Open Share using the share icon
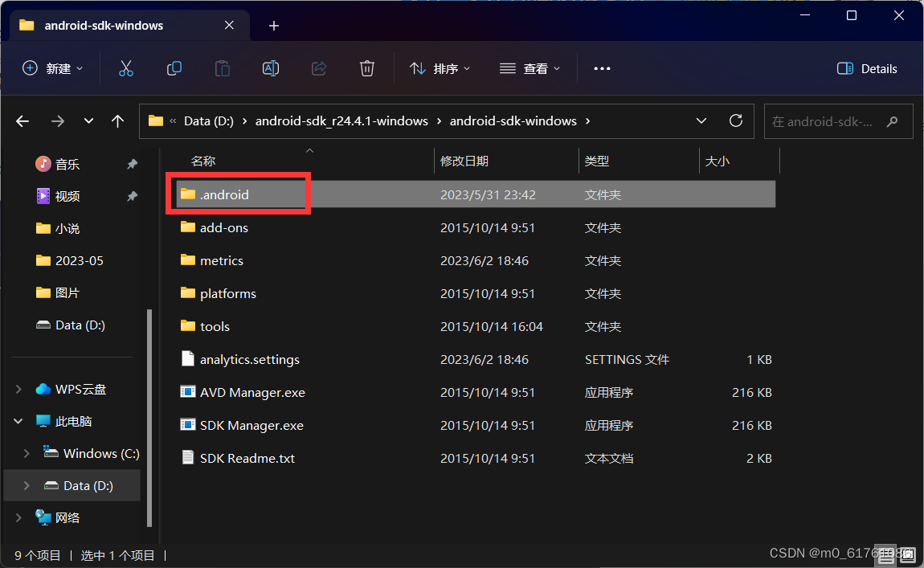This screenshot has width=924, height=568. (x=319, y=68)
